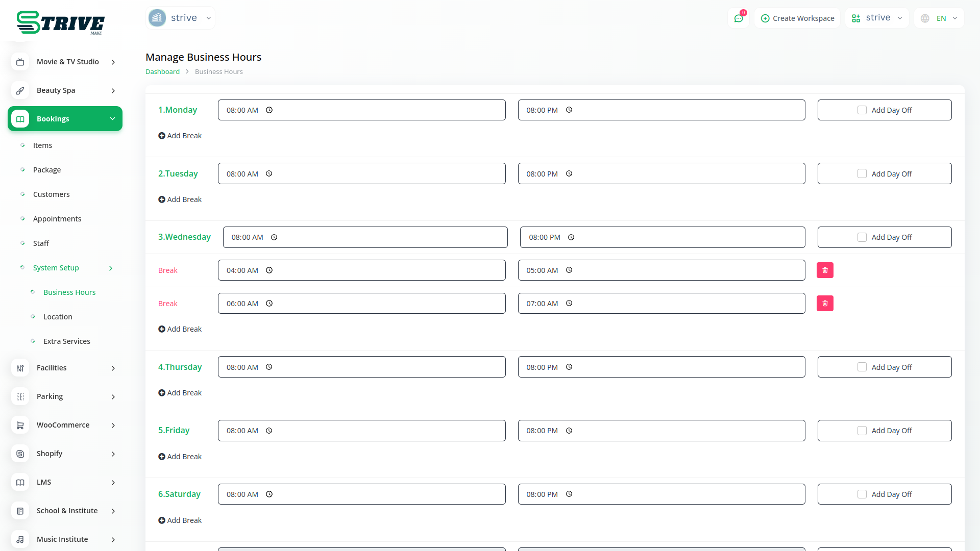Click the Beauty Spa sidebar icon
The image size is (980, 551).
pyautogui.click(x=20, y=90)
